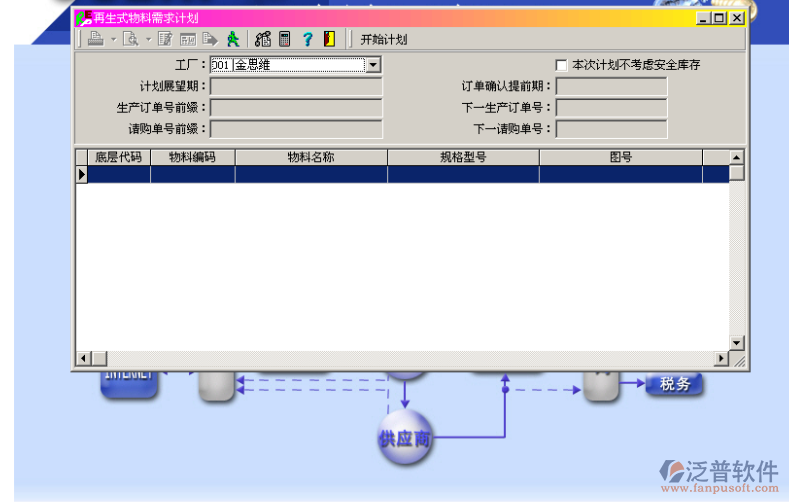This screenshot has width=789, height=504.
Task: Click the 生产订单号前缀 input field
Action: coord(296,108)
